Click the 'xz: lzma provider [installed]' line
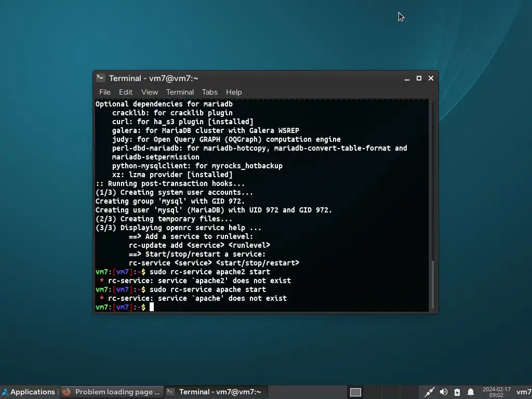Viewport: 532px width, 399px height. (172, 175)
